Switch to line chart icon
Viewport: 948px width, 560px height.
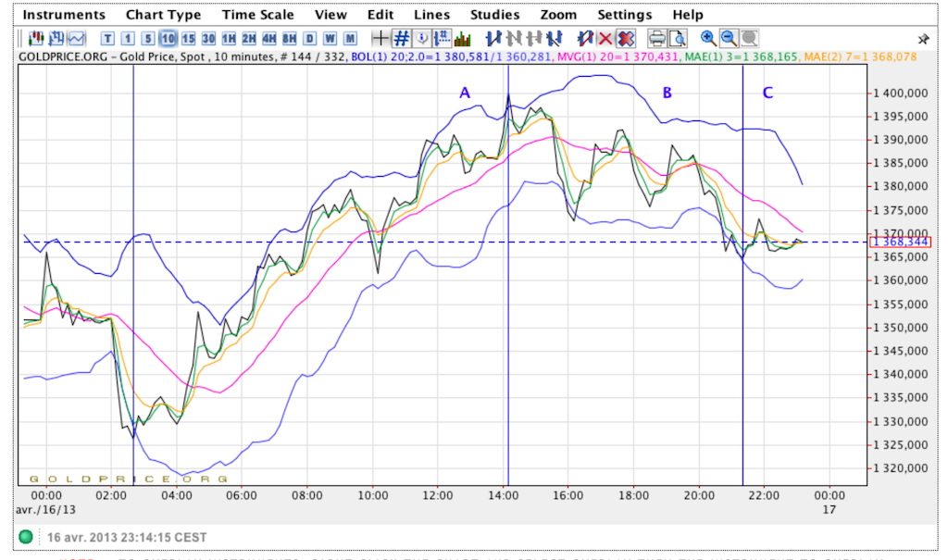pyautogui.click(x=77, y=39)
